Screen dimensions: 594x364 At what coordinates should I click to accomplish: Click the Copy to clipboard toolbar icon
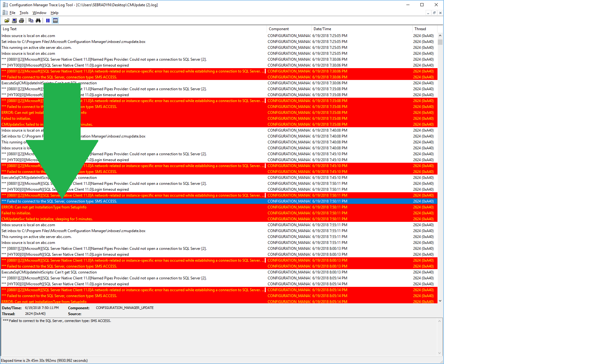click(x=31, y=21)
